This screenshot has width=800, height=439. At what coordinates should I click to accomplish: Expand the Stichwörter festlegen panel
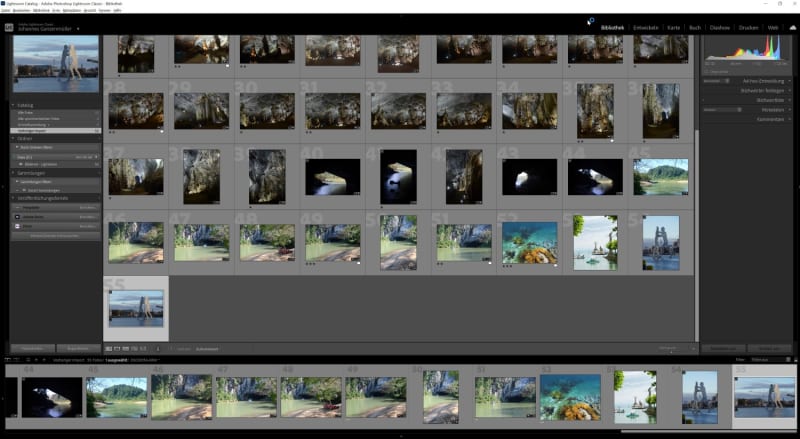(790, 90)
